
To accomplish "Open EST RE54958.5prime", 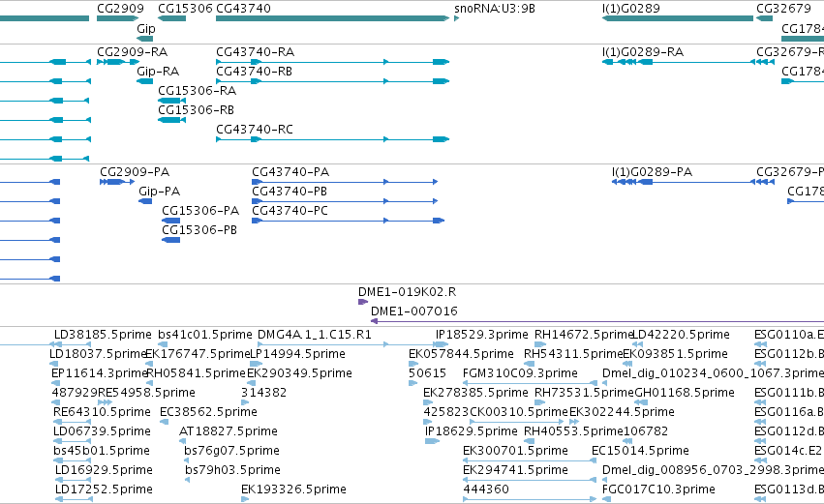I will (x=146, y=393).
